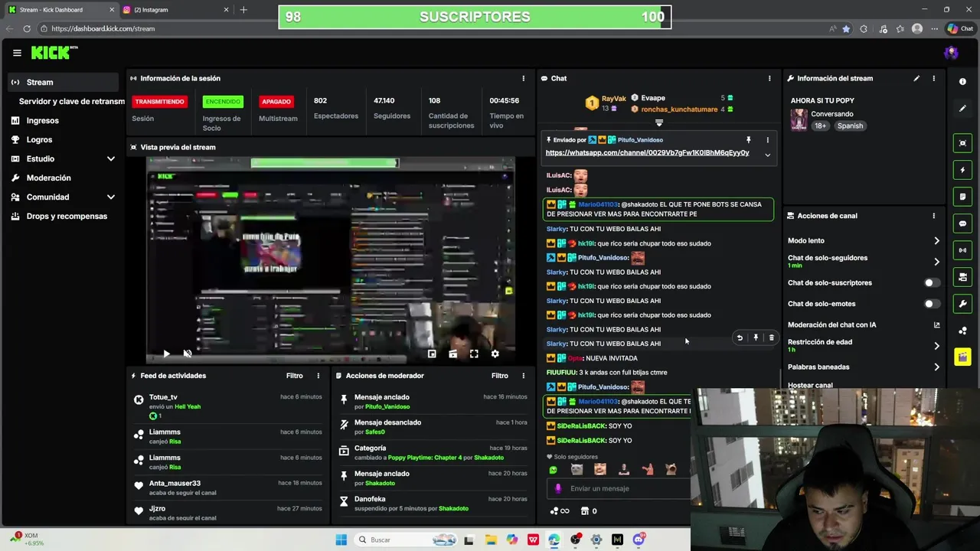The height and width of the screenshot is (551, 980).
Task: Delete the hovered Slarky chat message
Action: point(771,337)
